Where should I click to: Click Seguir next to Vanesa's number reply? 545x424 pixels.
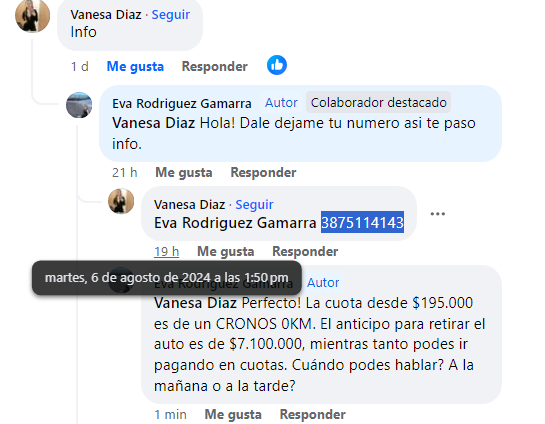pos(254,204)
